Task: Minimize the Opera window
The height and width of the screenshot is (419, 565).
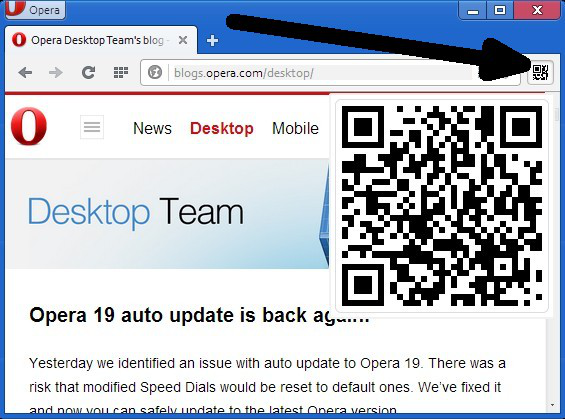Action: point(473,10)
